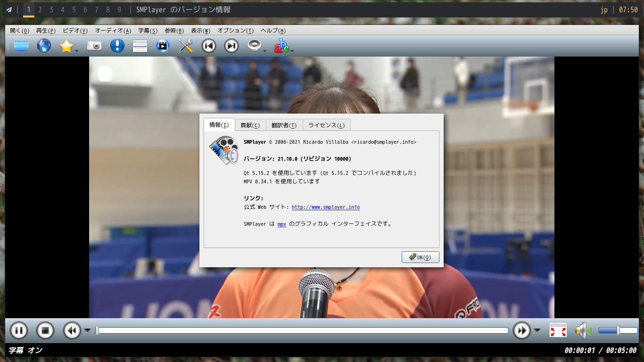644x362 pixels.
Task: Click the audio speaker ring icon
Action: (254, 46)
